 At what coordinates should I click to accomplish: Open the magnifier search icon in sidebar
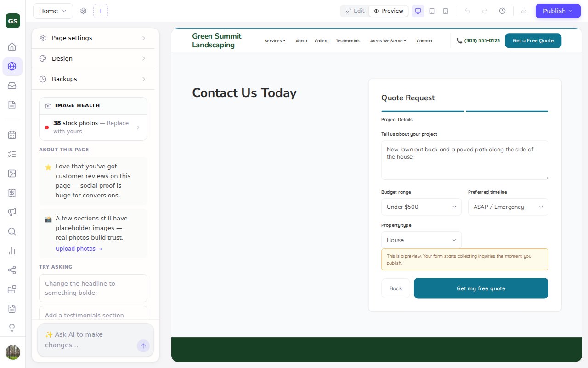12,231
